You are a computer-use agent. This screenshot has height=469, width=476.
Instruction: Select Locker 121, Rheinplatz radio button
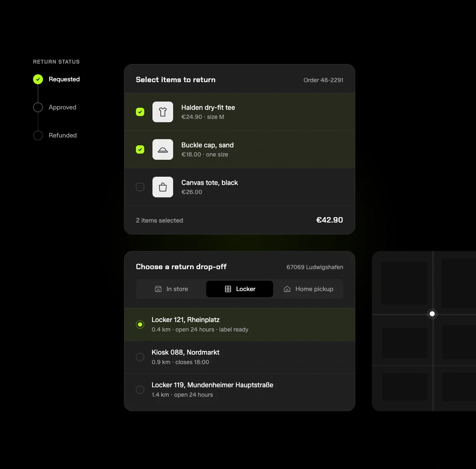click(140, 325)
